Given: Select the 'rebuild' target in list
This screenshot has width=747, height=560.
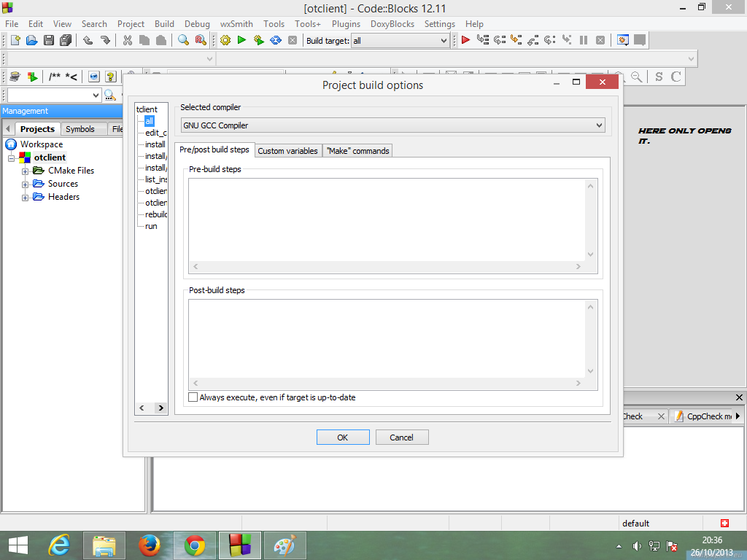Looking at the screenshot, I should (156, 214).
